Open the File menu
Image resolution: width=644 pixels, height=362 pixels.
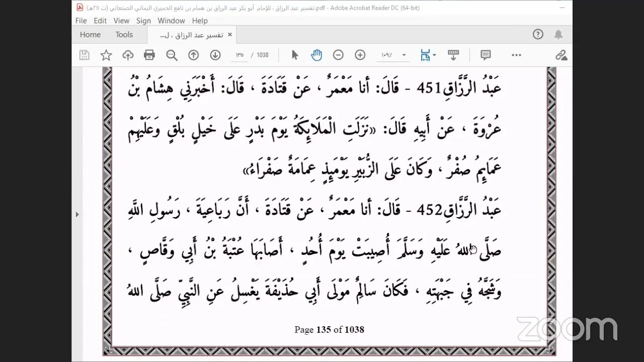(x=81, y=21)
